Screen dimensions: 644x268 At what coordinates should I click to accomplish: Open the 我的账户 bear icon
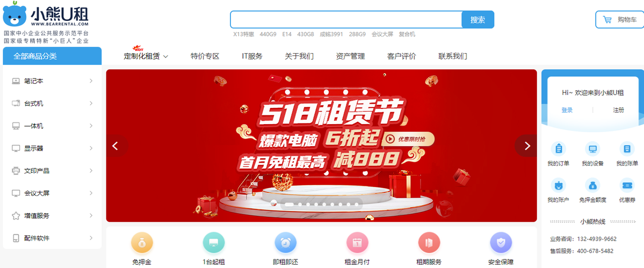pos(558,185)
